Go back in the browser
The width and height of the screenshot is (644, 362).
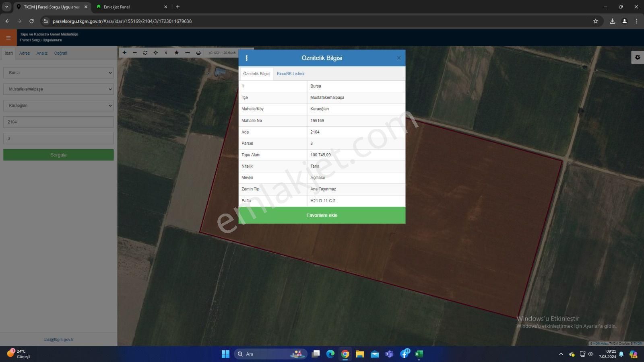click(x=7, y=21)
